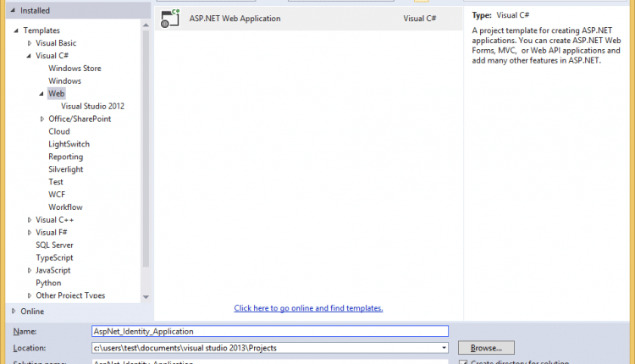
Task: Click the ASP.NET Web Application template icon
Action: pos(169,19)
